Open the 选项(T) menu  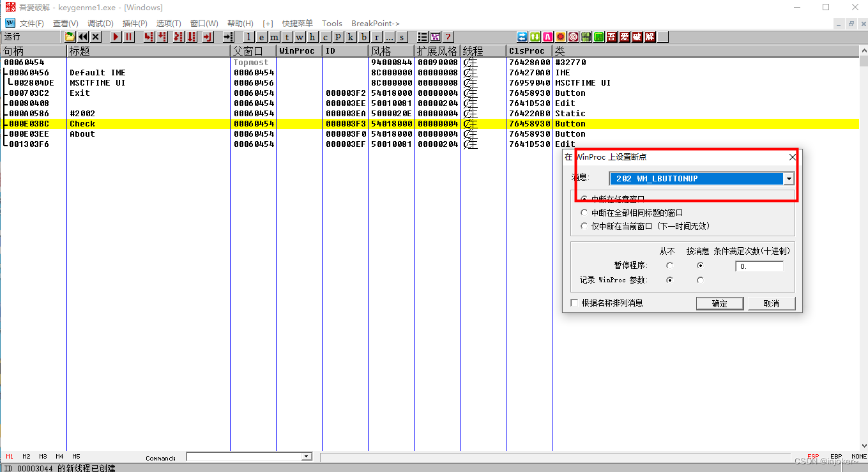pyautogui.click(x=169, y=24)
